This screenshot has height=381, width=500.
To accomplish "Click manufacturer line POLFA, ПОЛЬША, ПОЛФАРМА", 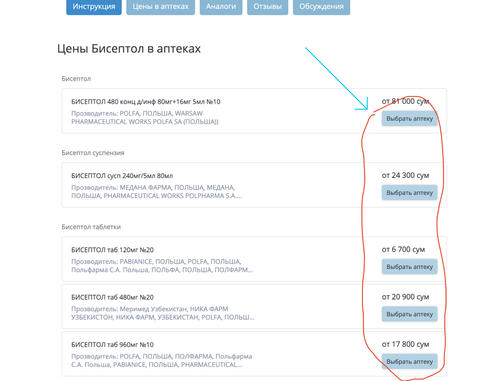I will 162,360.
